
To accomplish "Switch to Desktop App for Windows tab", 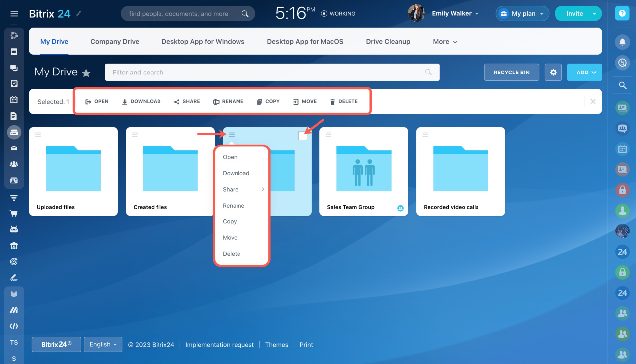I will [x=203, y=42].
